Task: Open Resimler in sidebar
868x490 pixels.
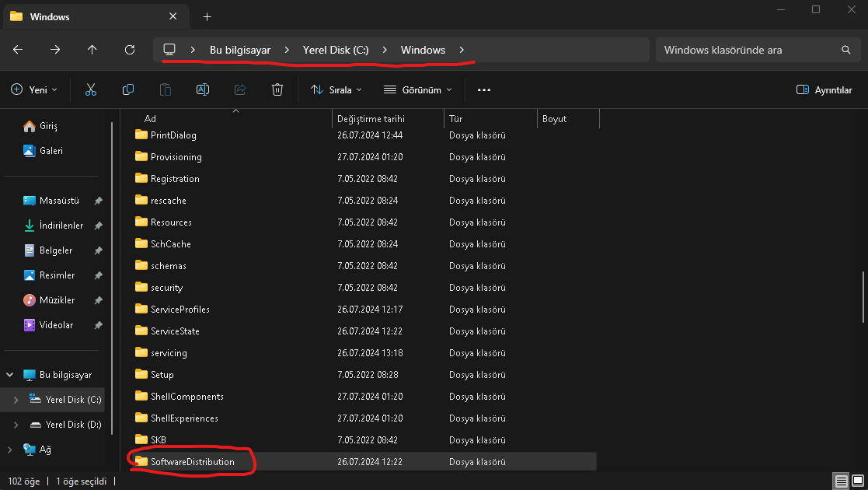Action: [49, 275]
